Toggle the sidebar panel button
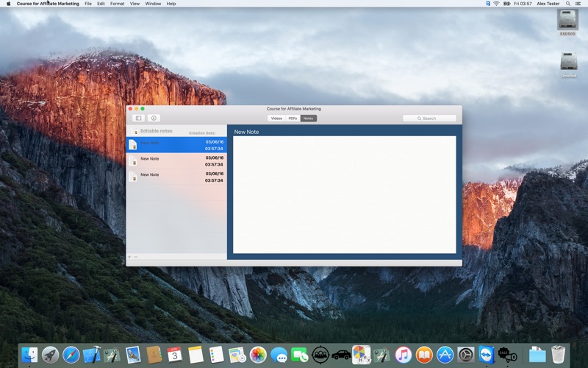The height and width of the screenshot is (368, 588). click(x=138, y=118)
